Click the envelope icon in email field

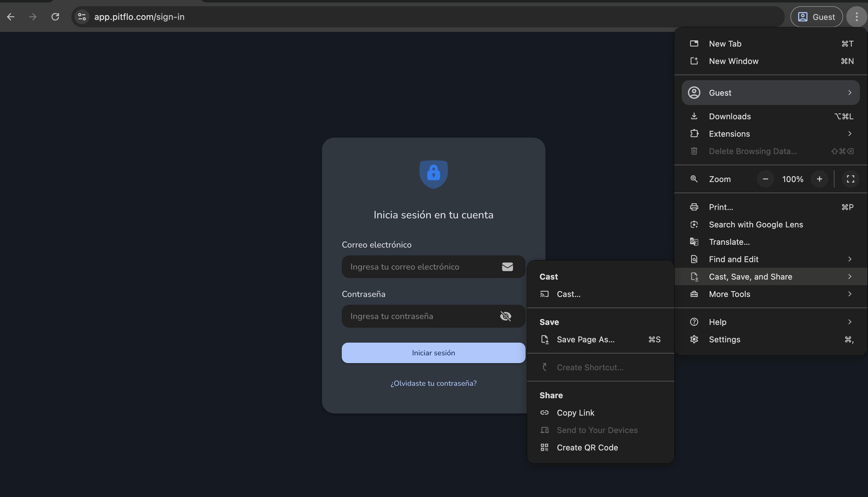coord(507,267)
